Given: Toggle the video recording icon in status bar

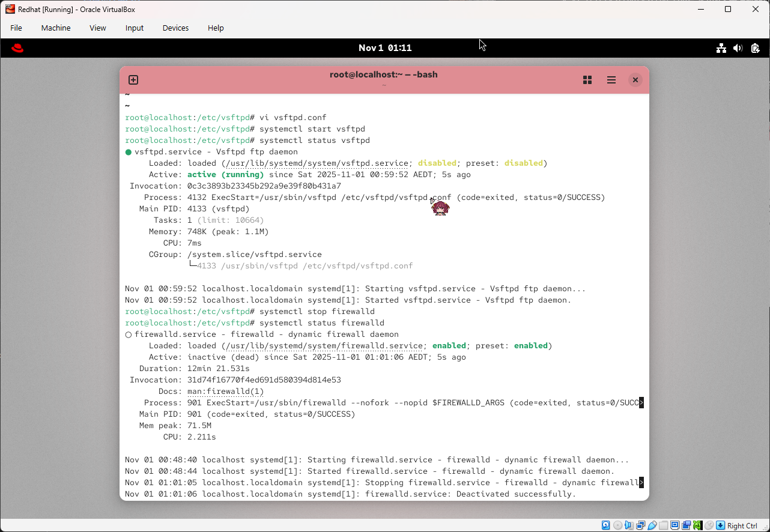Looking at the screenshot, I should pos(687,525).
